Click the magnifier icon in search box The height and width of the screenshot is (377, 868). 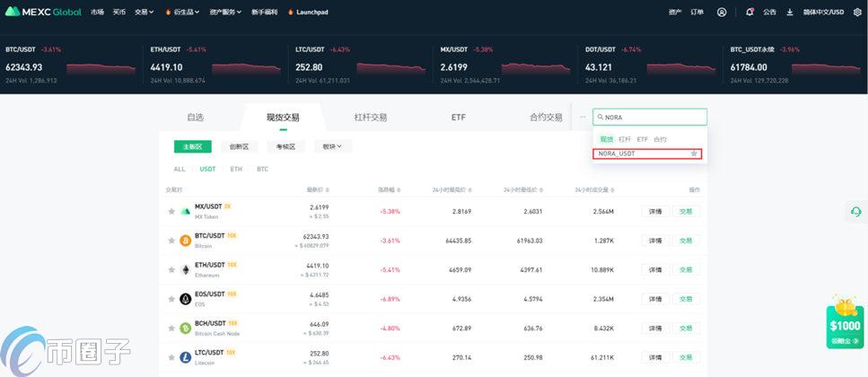point(601,118)
